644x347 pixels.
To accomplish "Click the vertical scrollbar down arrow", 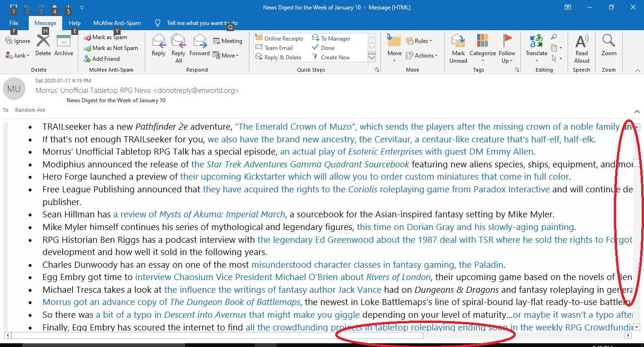I will click(636, 327).
